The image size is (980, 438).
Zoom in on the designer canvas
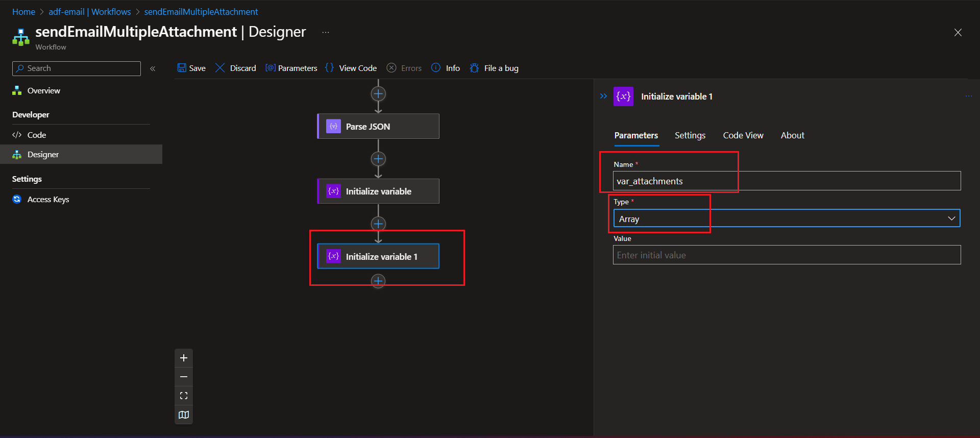click(x=184, y=358)
